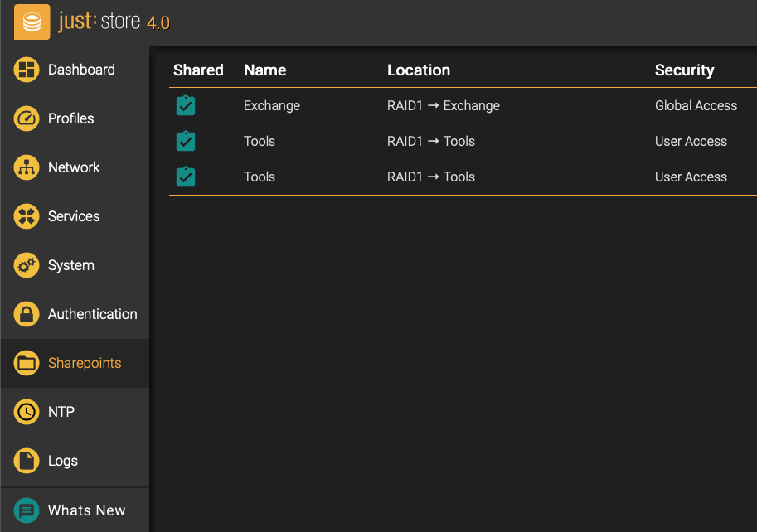Click the Security column header
This screenshot has width=757, height=532.
click(685, 70)
